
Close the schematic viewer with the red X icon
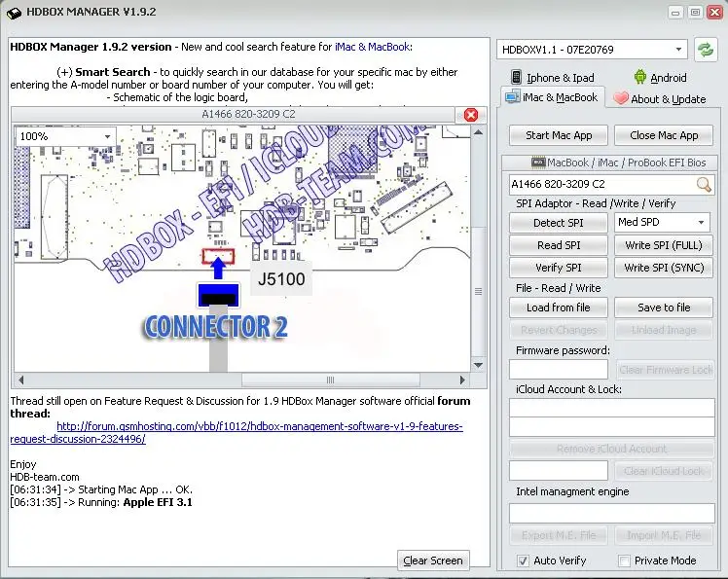471,115
